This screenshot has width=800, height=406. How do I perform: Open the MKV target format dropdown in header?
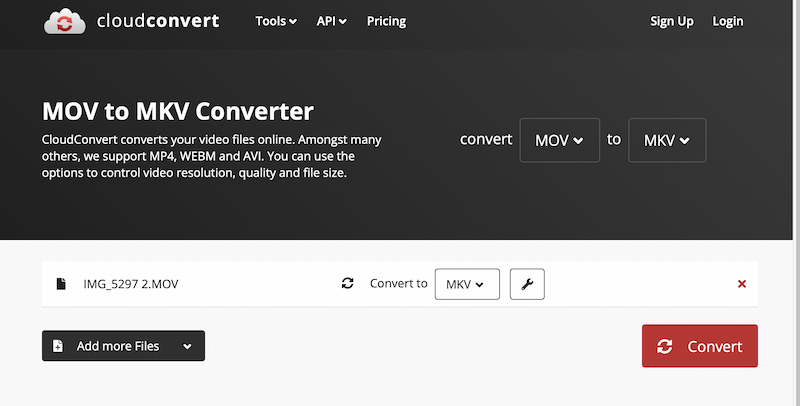tap(667, 140)
